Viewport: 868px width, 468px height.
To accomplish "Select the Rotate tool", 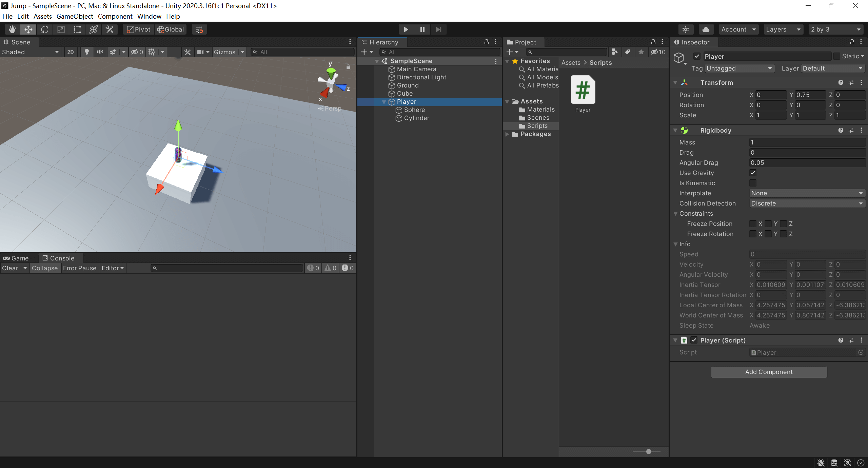I will [45, 30].
